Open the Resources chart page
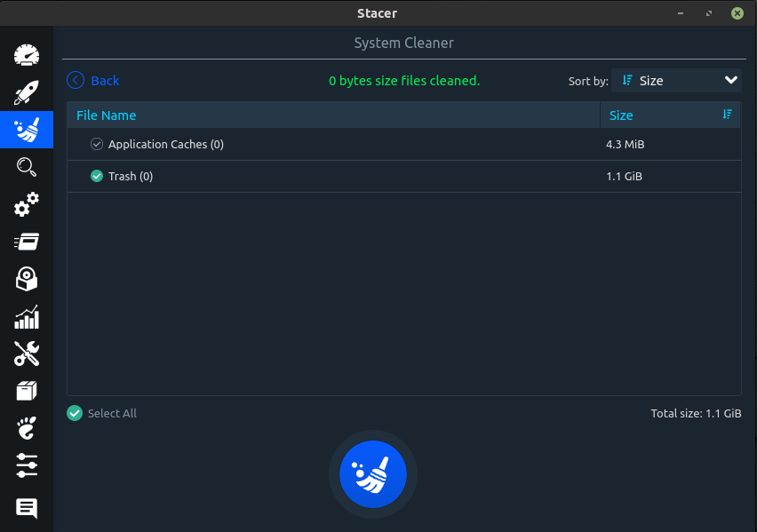 [27, 317]
